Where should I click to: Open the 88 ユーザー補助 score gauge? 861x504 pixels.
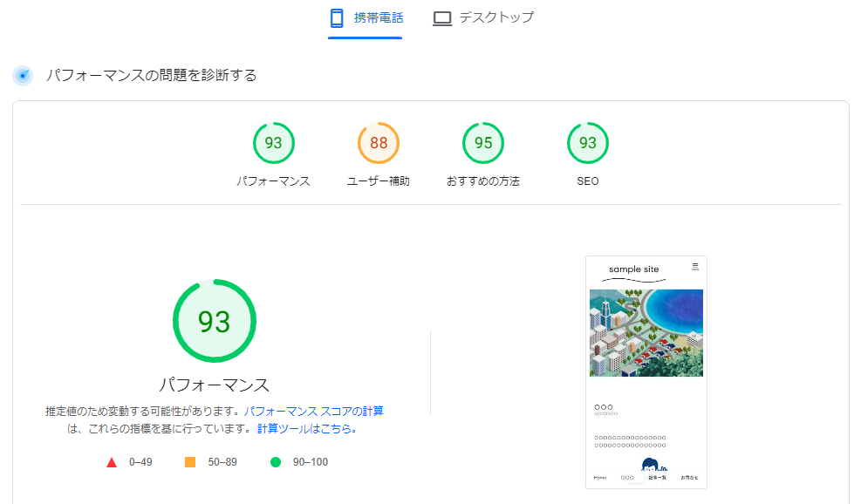pos(379,143)
